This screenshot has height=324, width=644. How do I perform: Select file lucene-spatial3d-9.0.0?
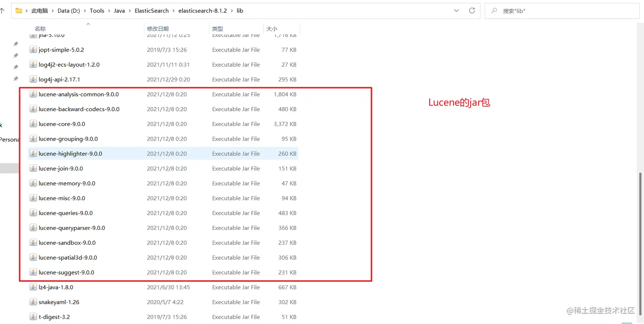tap(68, 258)
